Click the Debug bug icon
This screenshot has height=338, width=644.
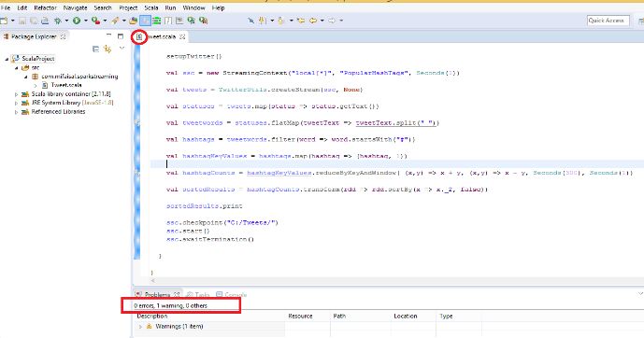pos(58,21)
